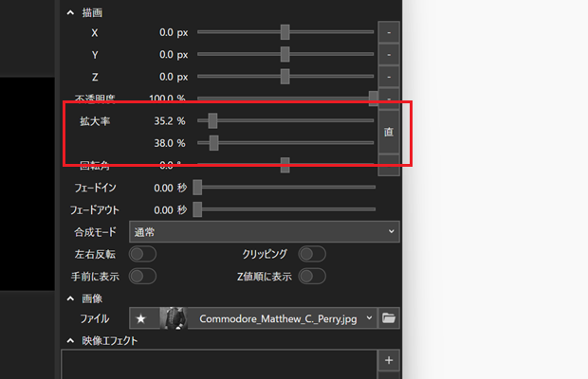Open the 合成モード dropdown showing 通常
Screen dimensions: 588x379
265,231
